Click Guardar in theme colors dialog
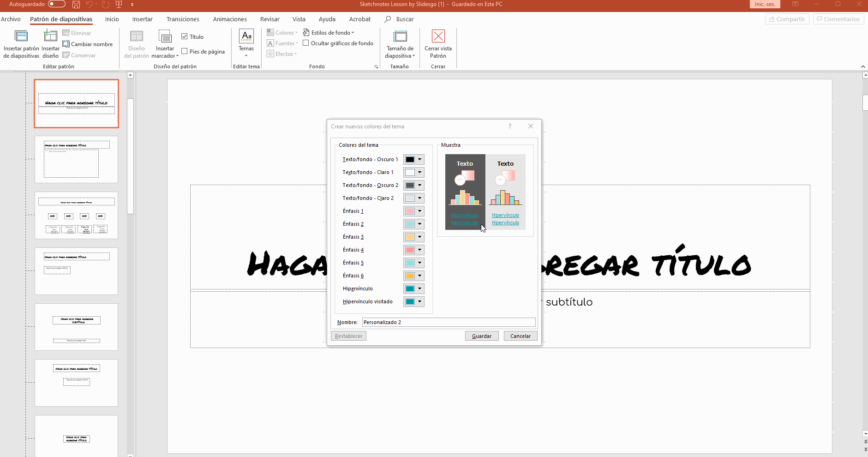Viewport: 868px width, 457px height. [x=482, y=336]
